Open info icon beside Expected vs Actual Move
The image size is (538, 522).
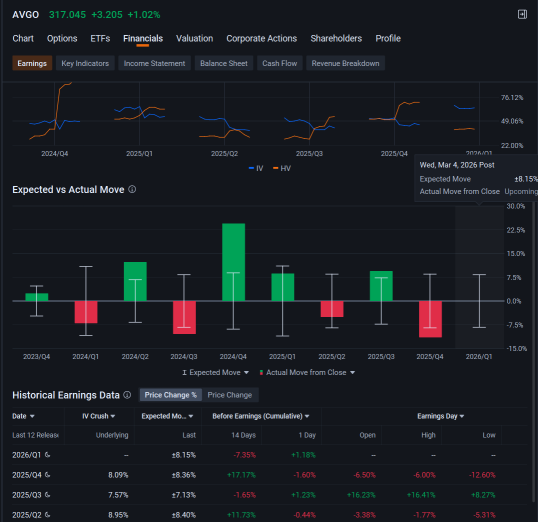[132, 189]
